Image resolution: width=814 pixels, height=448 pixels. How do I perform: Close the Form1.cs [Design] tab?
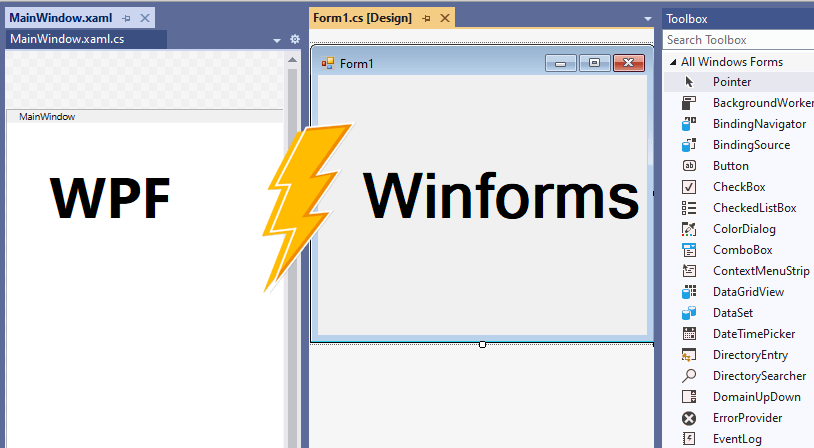pyautogui.click(x=445, y=18)
